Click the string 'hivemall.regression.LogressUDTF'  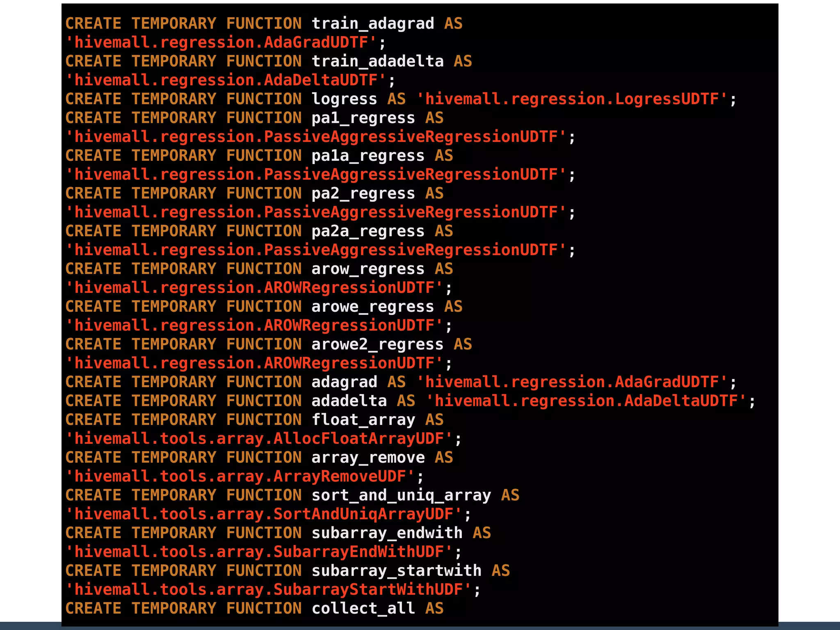[572, 99]
